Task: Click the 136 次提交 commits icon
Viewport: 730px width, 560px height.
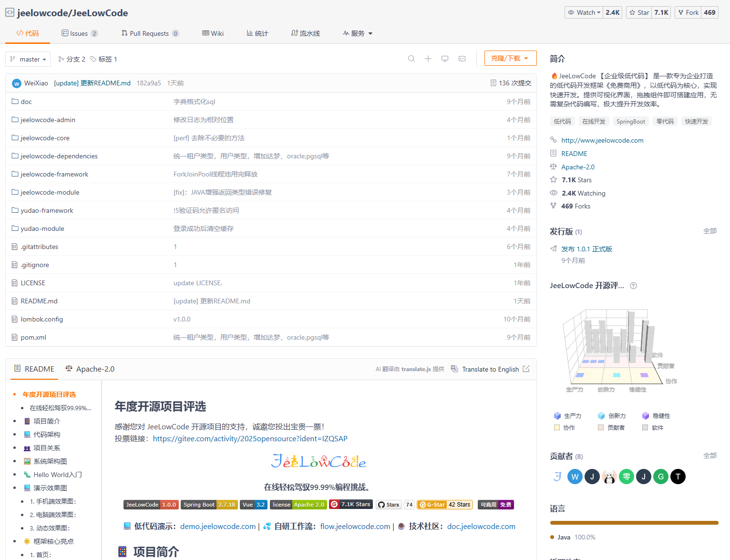Action: [494, 83]
